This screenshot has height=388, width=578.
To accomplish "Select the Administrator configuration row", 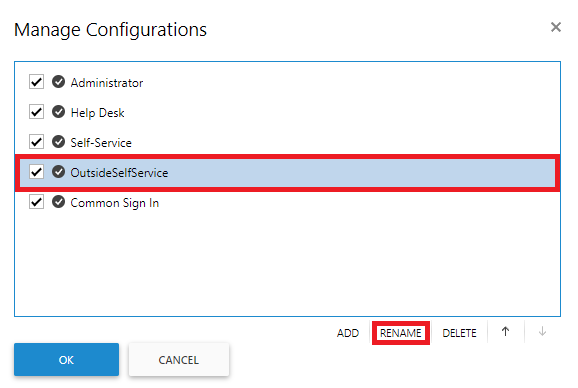I will 288,82.
